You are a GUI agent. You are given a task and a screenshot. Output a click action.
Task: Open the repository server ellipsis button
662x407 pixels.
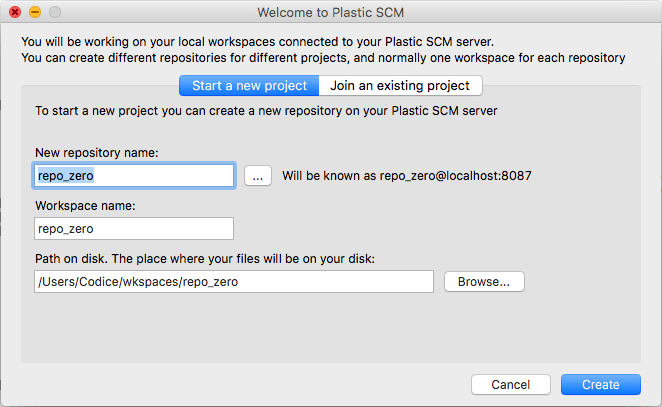[x=258, y=176]
